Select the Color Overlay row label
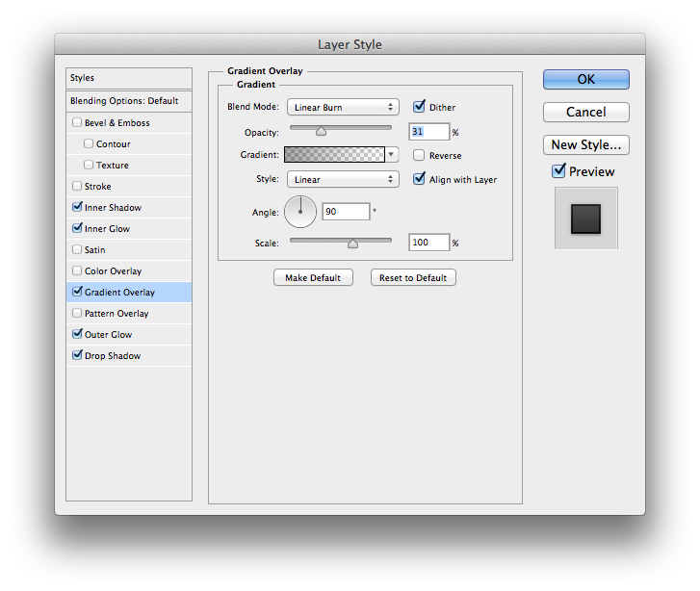The width and height of the screenshot is (700, 591). click(113, 271)
